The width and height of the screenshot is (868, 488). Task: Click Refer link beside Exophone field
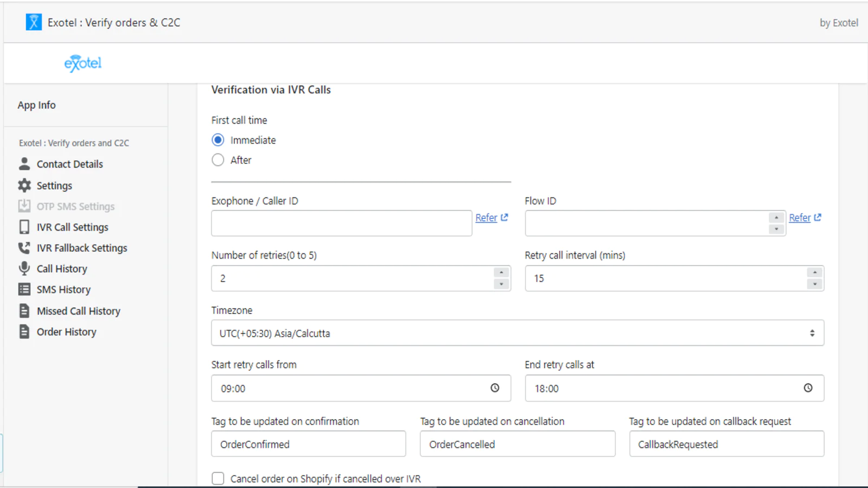coord(486,217)
